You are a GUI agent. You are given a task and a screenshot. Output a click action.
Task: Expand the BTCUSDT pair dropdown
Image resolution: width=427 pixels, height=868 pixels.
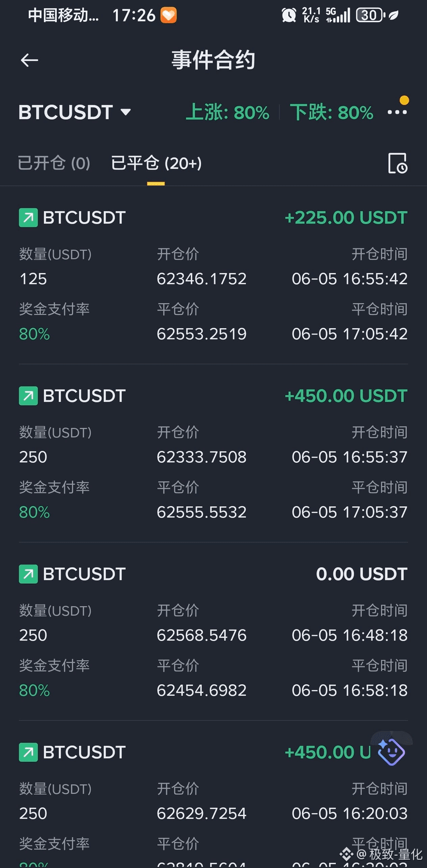coord(75,112)
